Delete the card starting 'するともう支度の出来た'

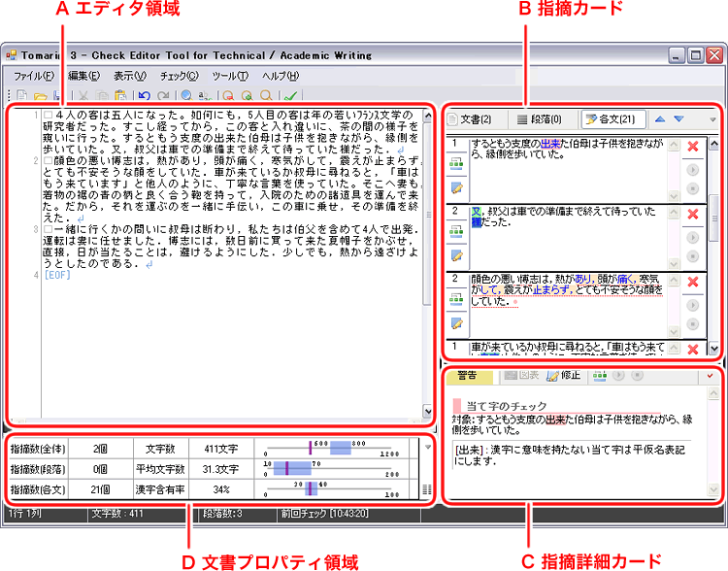coord(693,147)
